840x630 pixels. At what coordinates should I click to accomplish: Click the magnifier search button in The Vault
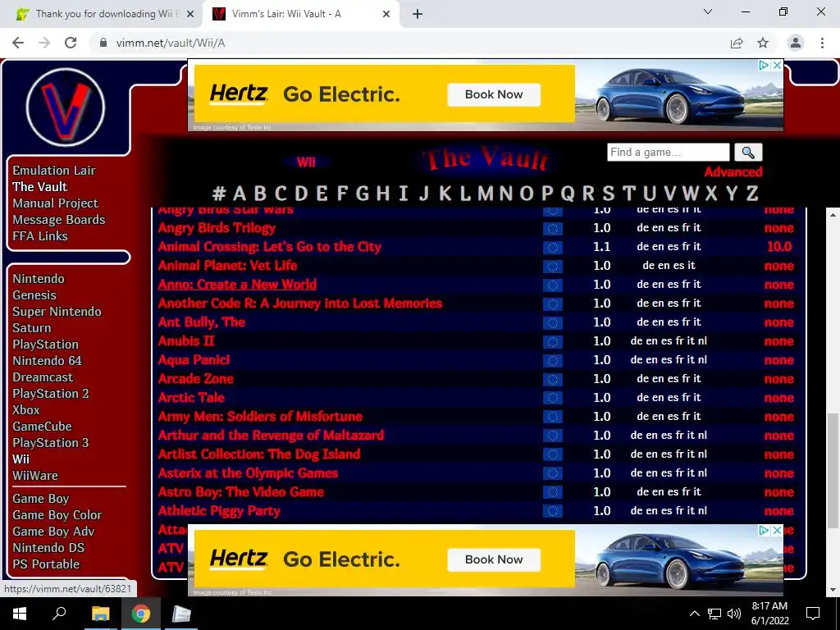[x=748, y=153]
